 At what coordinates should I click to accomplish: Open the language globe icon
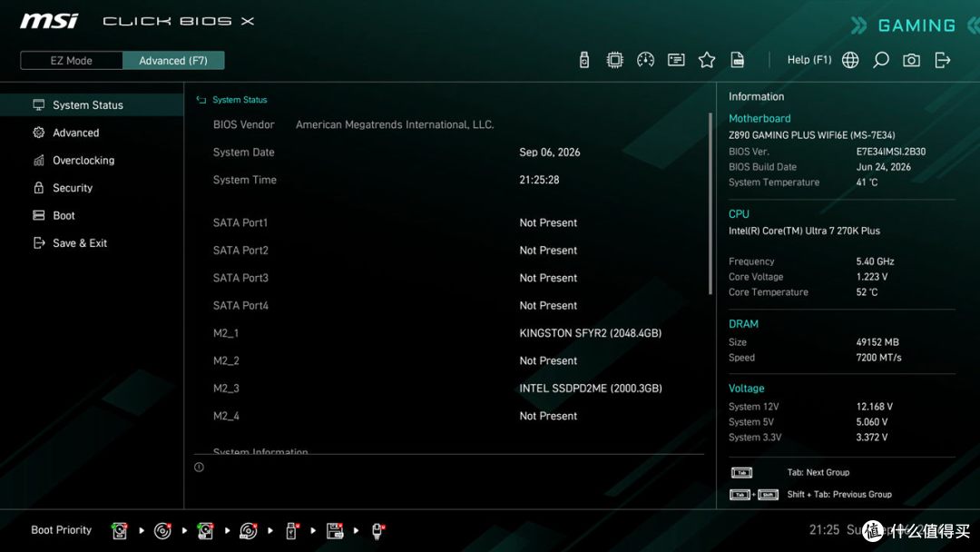click(850, 60)
